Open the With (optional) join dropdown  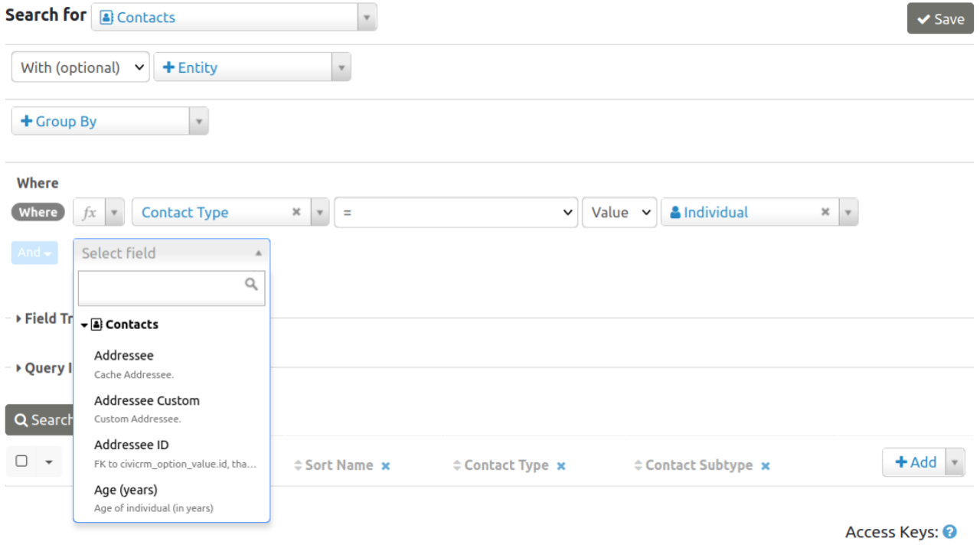pos(80,67)
